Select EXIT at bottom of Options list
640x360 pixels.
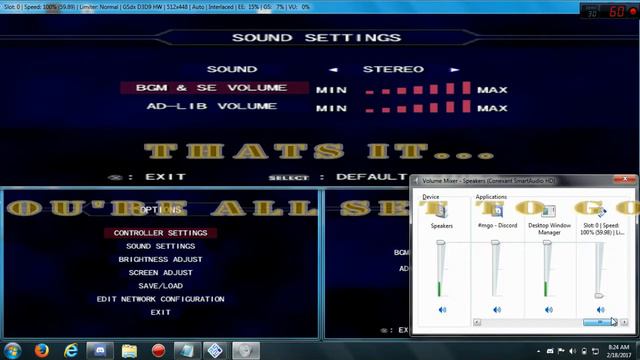coord(160,312)
